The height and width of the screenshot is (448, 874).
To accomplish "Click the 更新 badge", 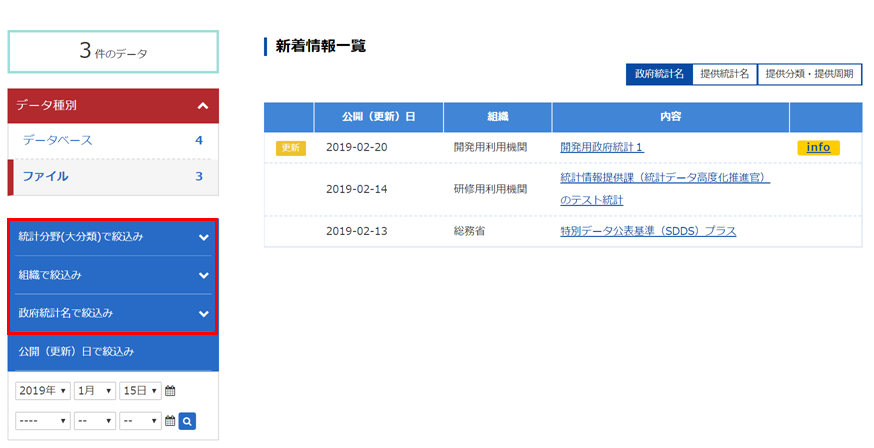I will [291, 148].
